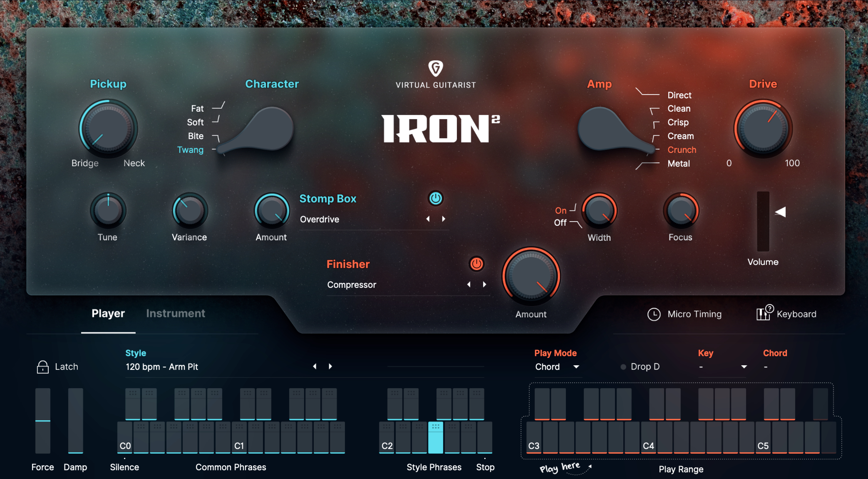Click the Force slider
Screen dimensions: 868x479
43,421
